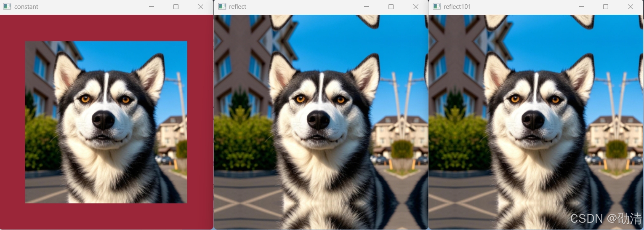644x230 pixels.
Task: Click the husky's nose in reflect window
Action: coord(319,120)
